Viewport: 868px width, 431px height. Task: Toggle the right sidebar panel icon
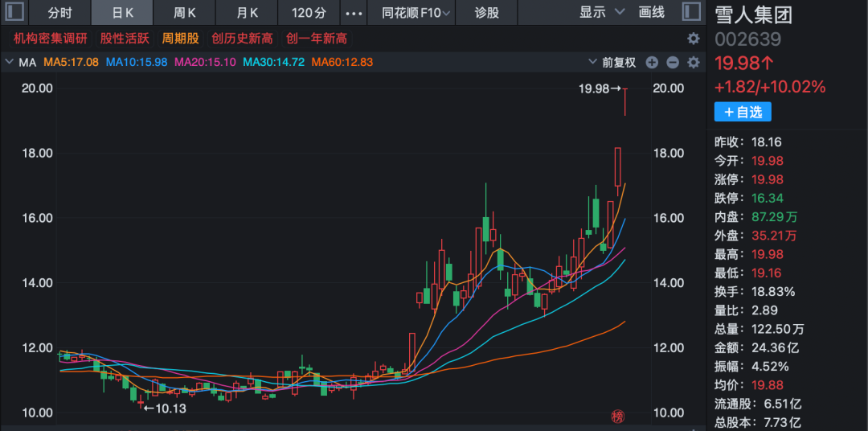pos(691,11)
